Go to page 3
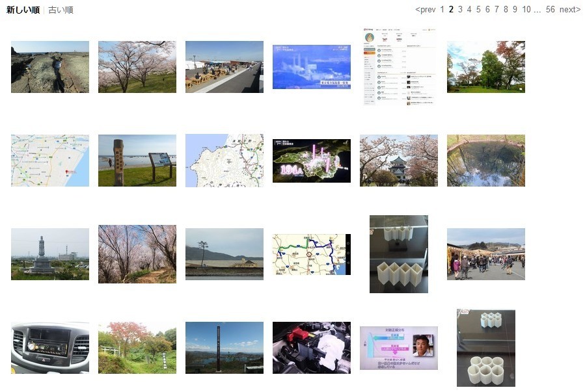The width and height of the screenshot is (585, 392). [x=460, y=10]
